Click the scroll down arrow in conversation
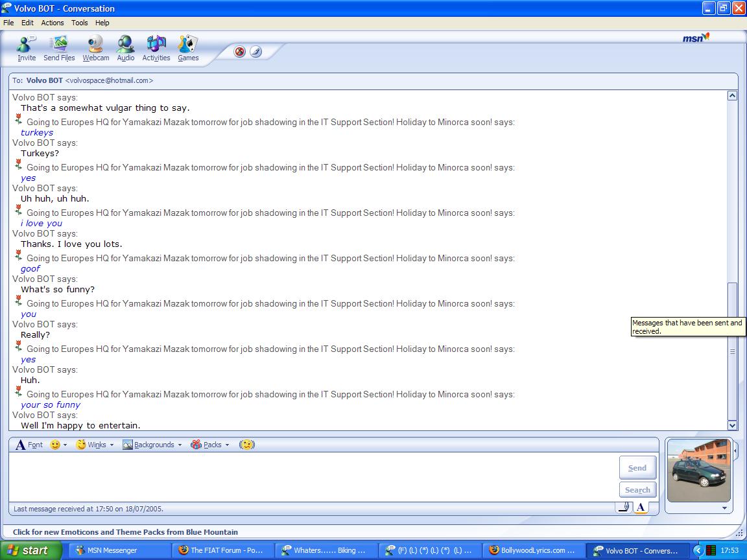The width and height of the screenshot is (747, 560). (x=732, y=425)
